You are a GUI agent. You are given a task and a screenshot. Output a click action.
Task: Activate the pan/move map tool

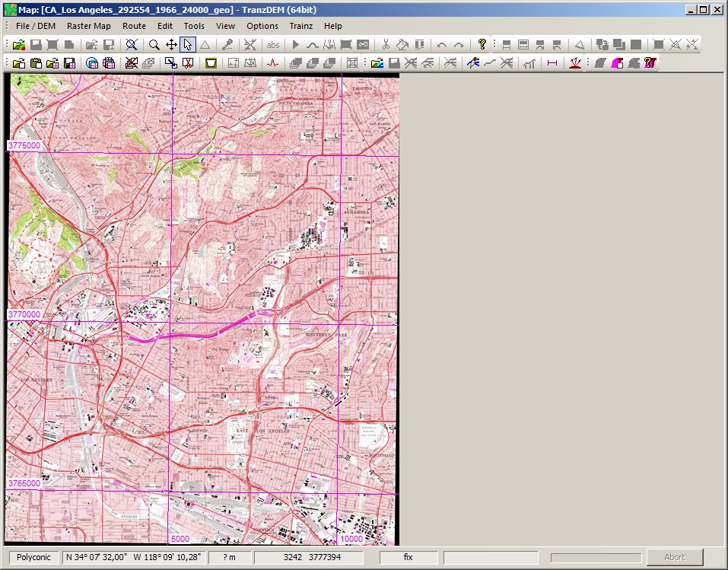coord(171,45)
